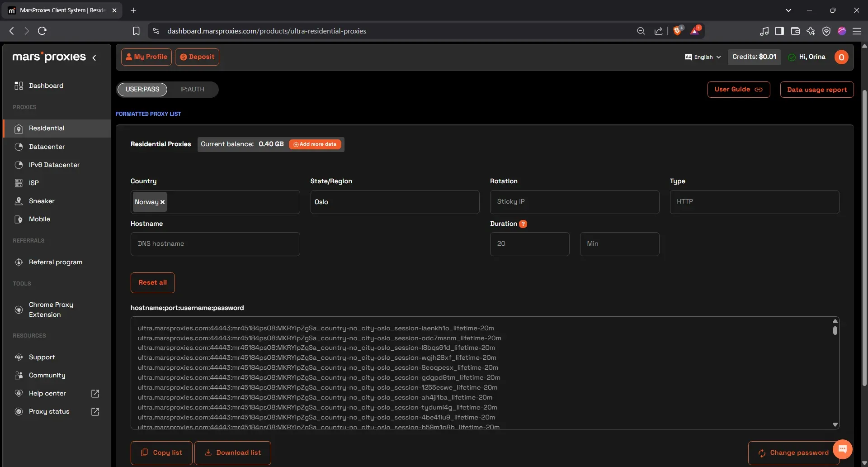Open the Country selection field
The width and height of the screenshot is (868, 467).
(x=215, y=202)
